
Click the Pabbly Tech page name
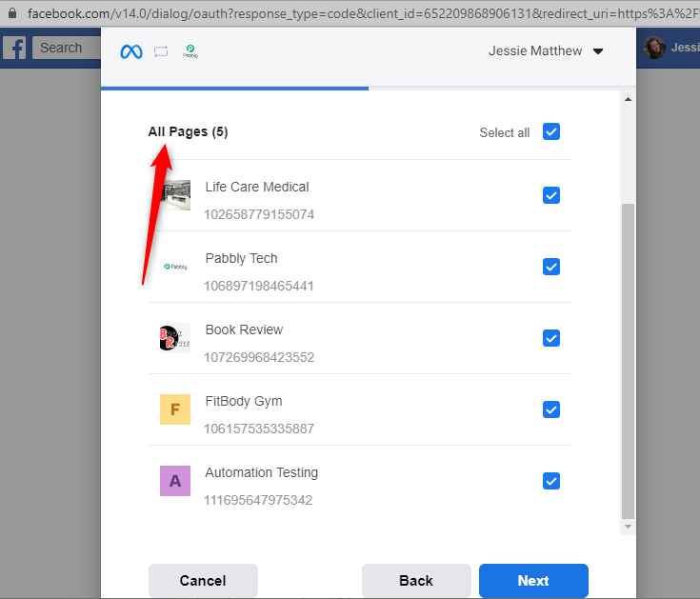click(242, 258)
